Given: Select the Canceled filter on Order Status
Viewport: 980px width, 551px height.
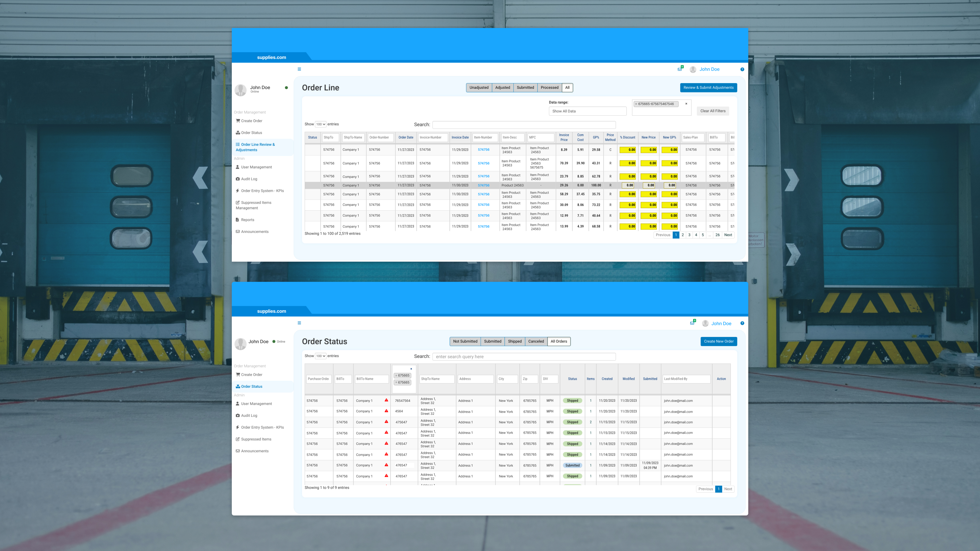Looking at the screenshot, I should (536, 342).
